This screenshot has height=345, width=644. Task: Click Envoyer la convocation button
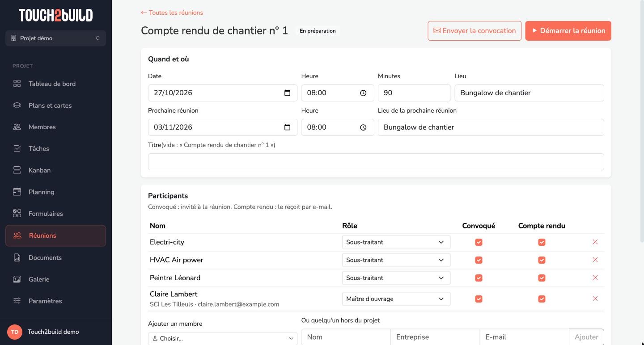(475, 31)
